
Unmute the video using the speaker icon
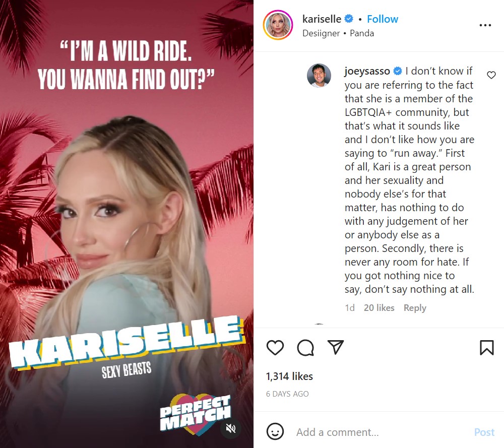[x=231, y=428]
